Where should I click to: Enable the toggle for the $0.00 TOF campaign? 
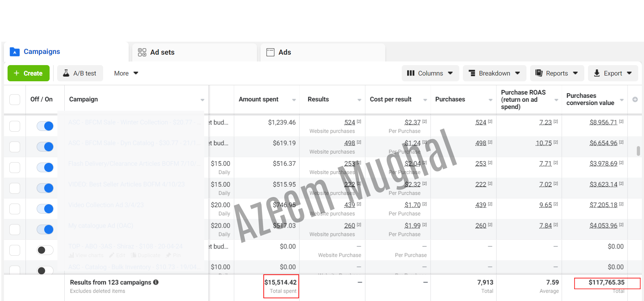pyautogui.click(x=45, y=250)
